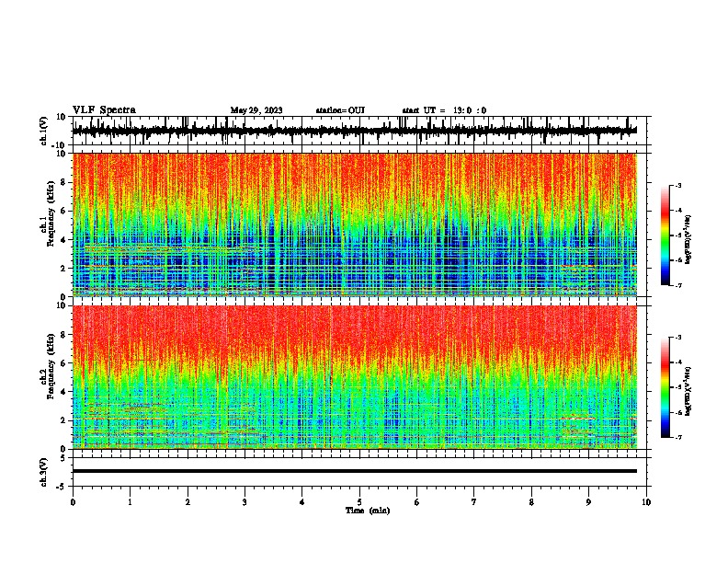Click the "station=OUI" label
Screen dimensions: 728x563
(340, 110)
